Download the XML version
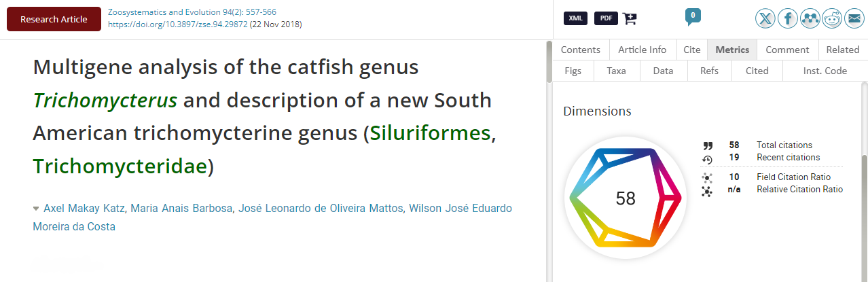 (575, 18)
